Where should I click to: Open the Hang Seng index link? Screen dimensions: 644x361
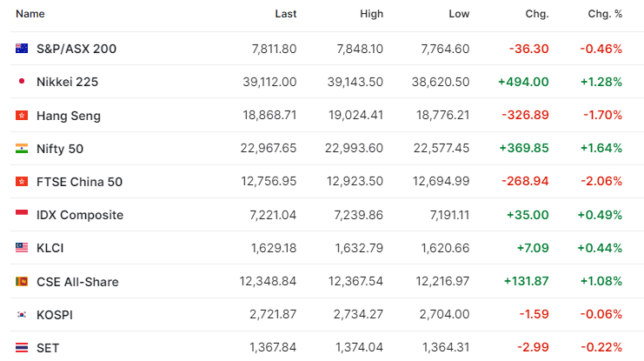(69, 116)
